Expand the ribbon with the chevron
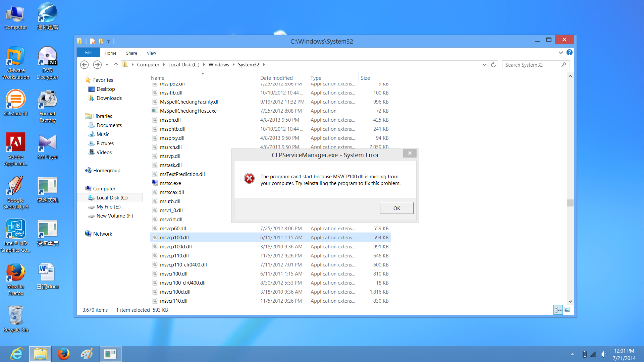 click(x=561, y=53)
